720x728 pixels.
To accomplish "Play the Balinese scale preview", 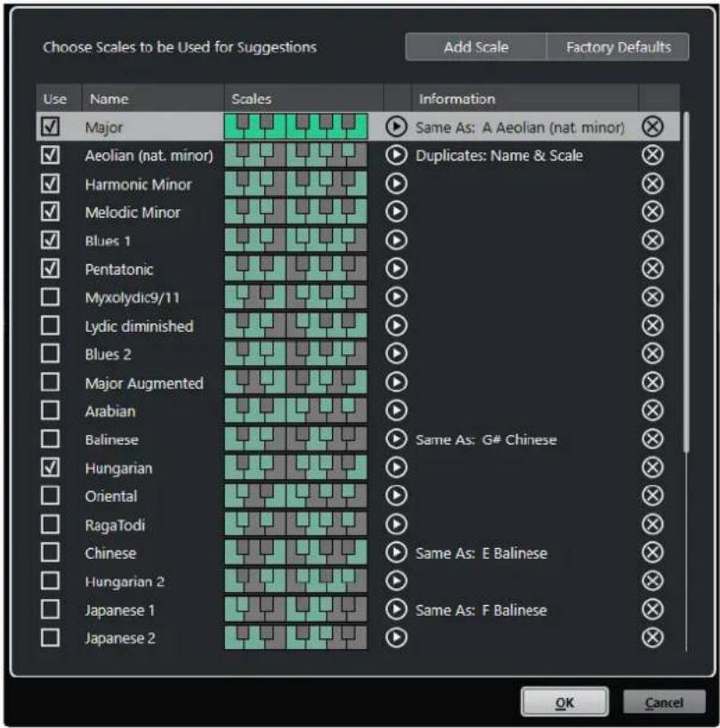I will click(396, 439).
